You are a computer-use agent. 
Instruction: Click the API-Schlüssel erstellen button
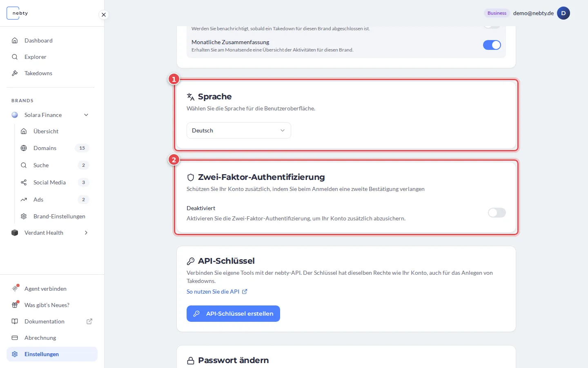[233, 314]
